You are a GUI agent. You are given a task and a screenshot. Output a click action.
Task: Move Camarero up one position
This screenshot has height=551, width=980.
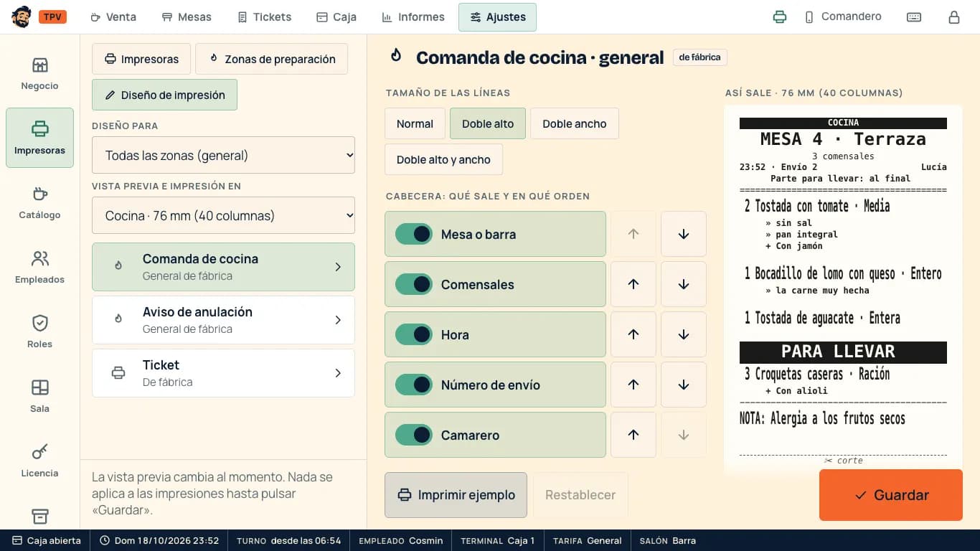[x=633, y=435]
